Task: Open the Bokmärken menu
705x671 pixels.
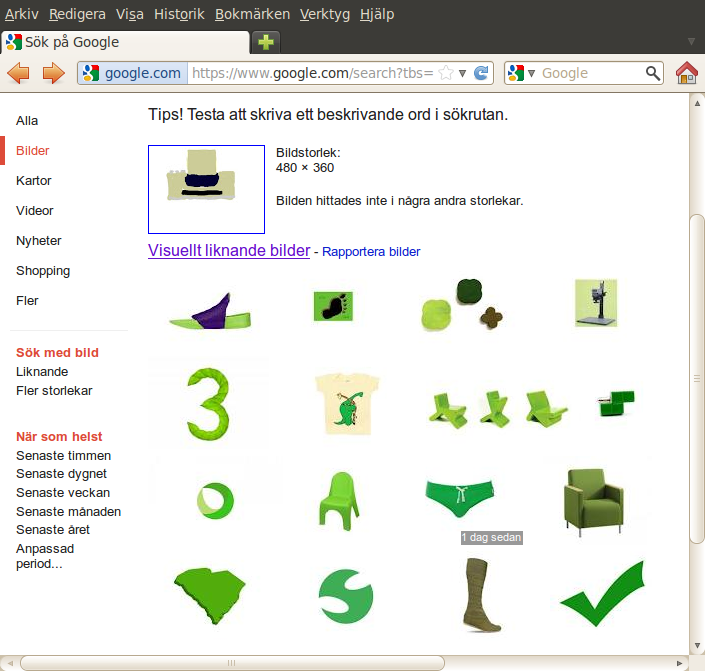Action: (x=252, y=14)
